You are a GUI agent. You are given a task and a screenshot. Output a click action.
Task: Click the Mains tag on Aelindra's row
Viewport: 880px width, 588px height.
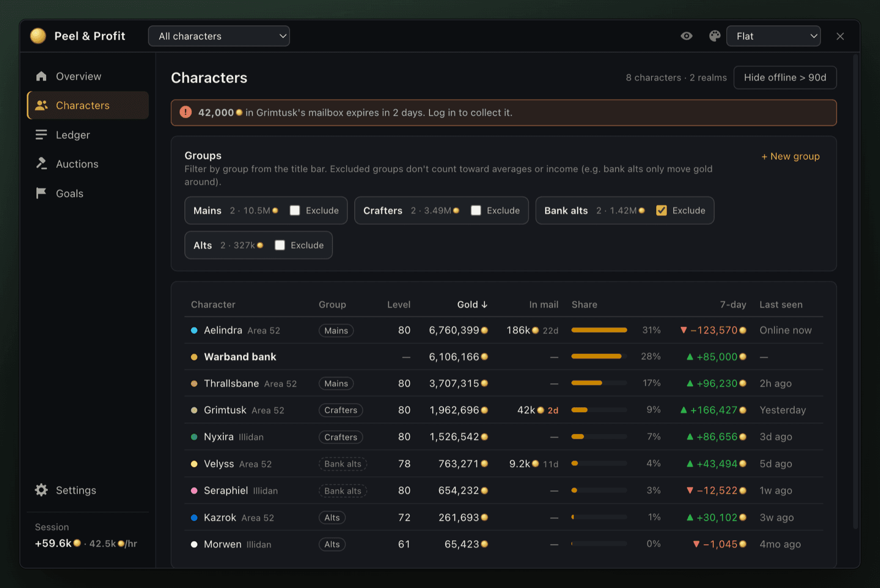pos(336,330)
